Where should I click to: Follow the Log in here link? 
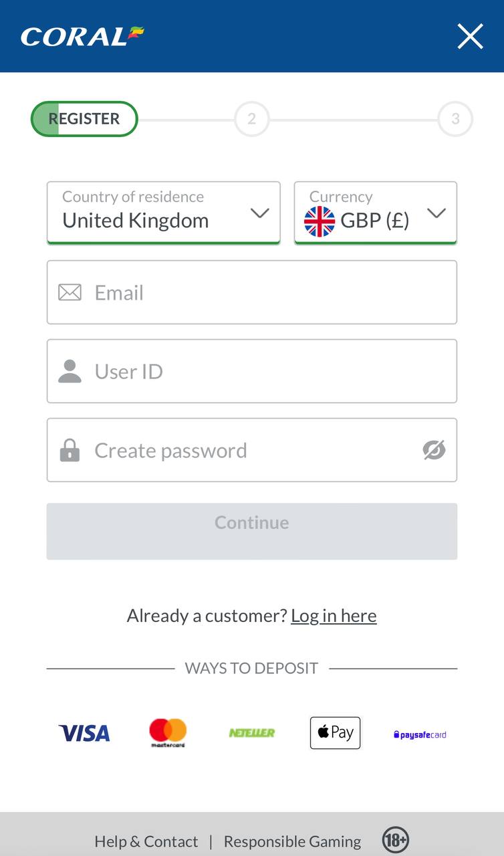(334, 615)
